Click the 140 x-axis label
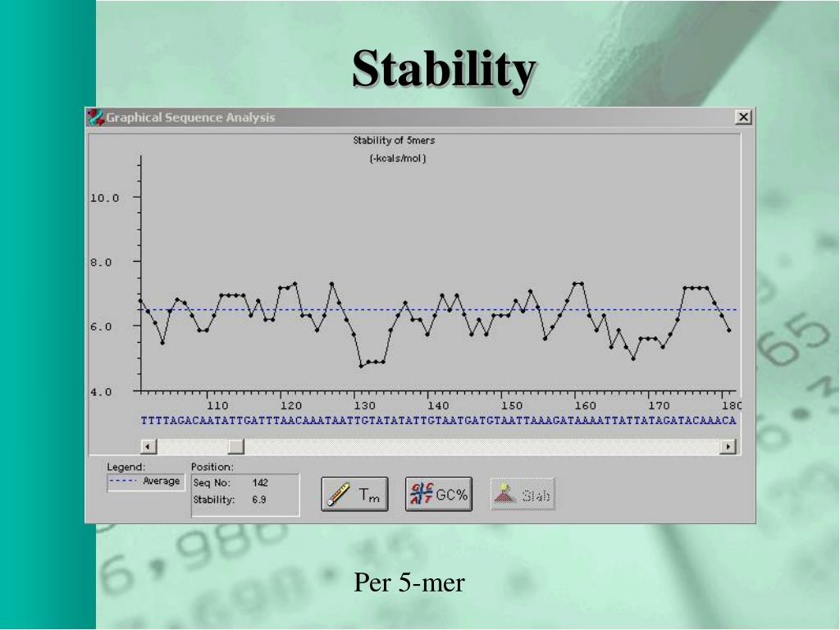Image resolution: width=840 pixels, height=630 pixels. coord(438,405)
